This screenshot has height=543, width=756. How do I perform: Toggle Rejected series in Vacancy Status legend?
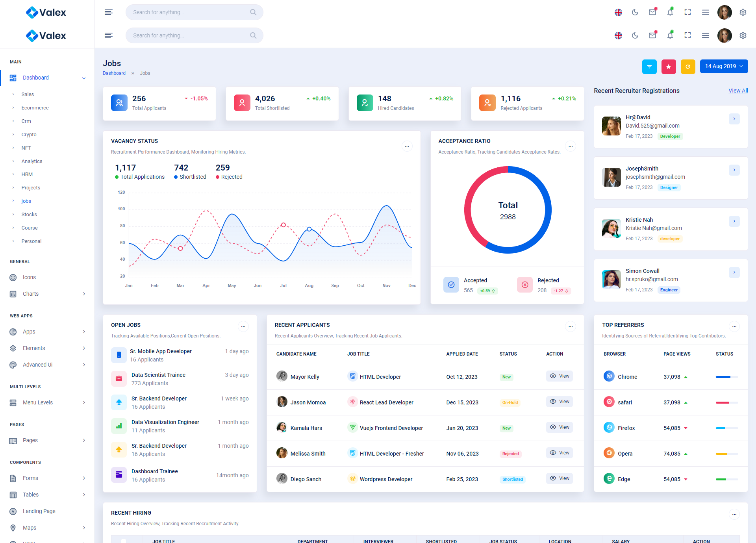pos(229,177)
